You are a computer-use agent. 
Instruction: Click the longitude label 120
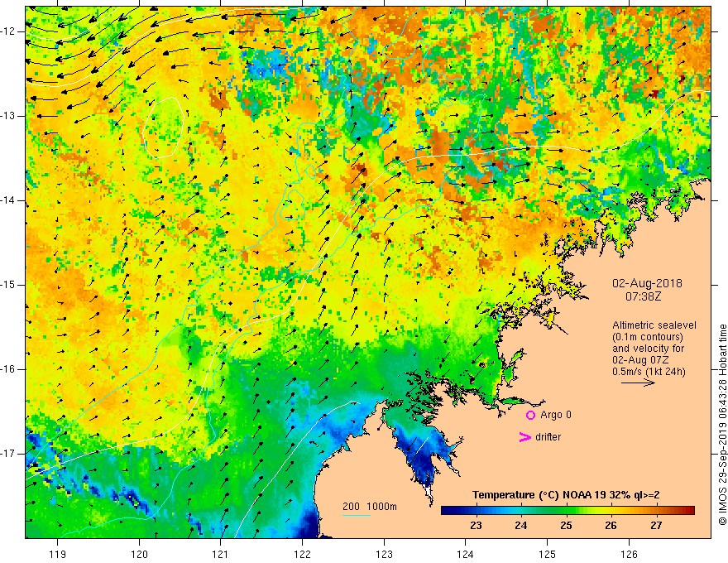point(139,554)
